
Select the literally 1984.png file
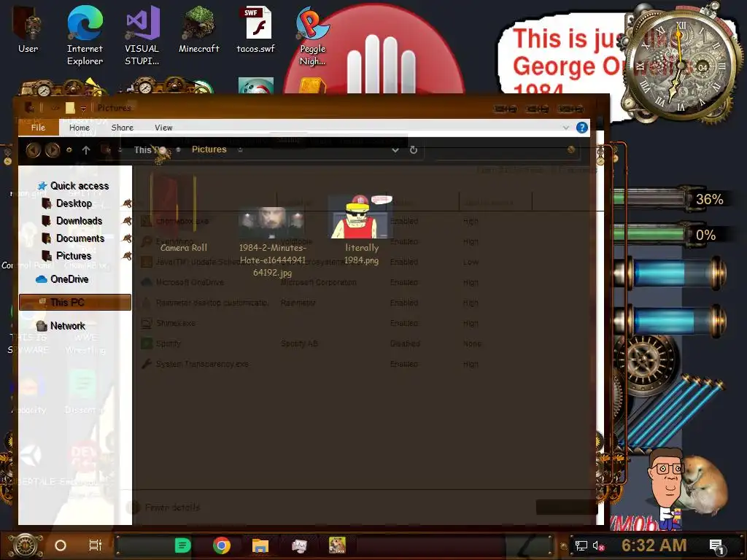click(362, 230)
